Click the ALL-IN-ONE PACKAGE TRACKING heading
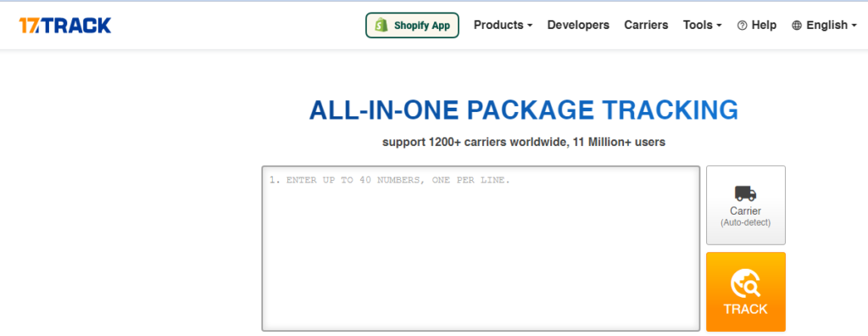The image size is (868, 336). (524, 109)
